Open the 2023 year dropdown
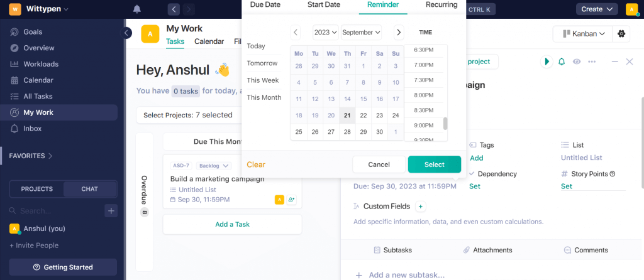644x280 pixels. 326,33
